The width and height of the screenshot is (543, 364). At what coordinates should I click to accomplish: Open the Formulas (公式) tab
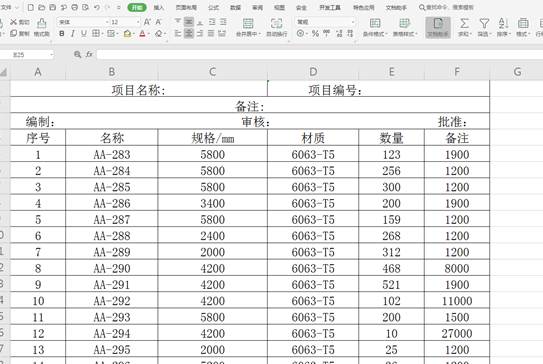point(213,7)
